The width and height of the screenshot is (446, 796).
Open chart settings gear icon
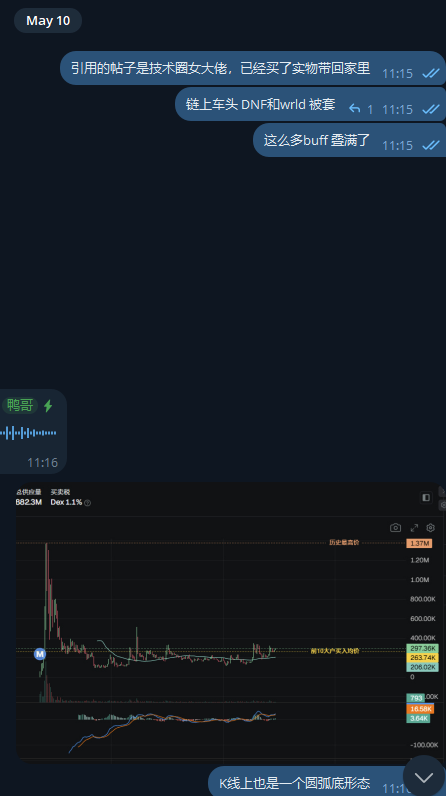pos(430,528)
